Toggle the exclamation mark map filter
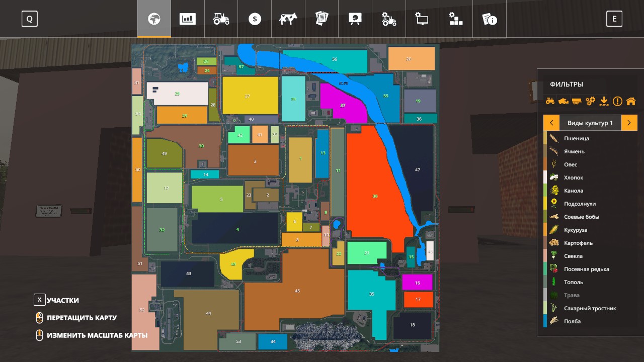The image size is (644, 362). point(617,101)
